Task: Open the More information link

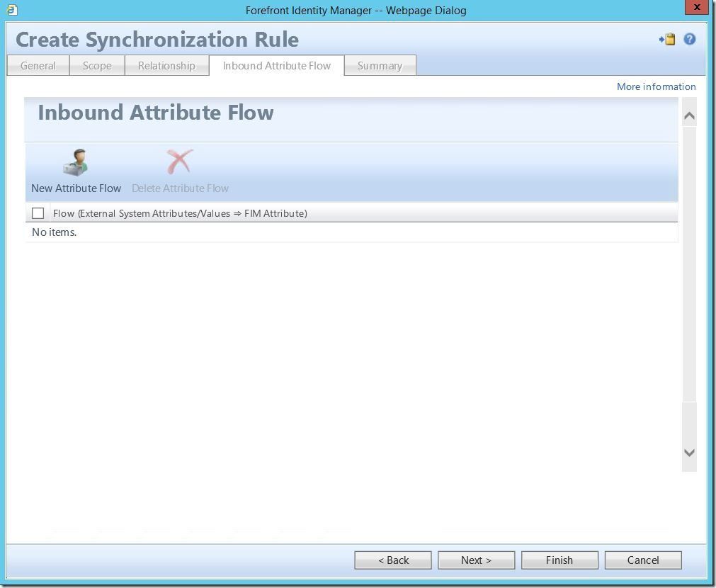Action: pos(657,86)
